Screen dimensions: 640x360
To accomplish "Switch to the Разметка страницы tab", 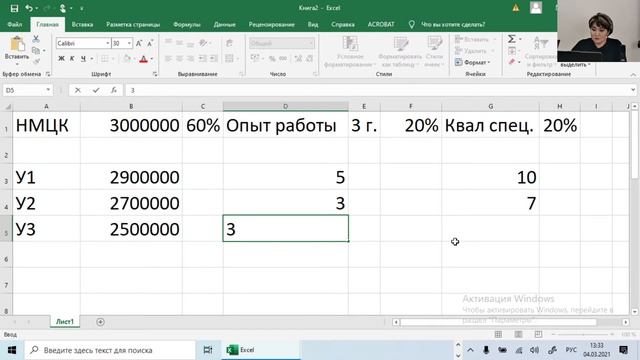I will click(133, 24).
